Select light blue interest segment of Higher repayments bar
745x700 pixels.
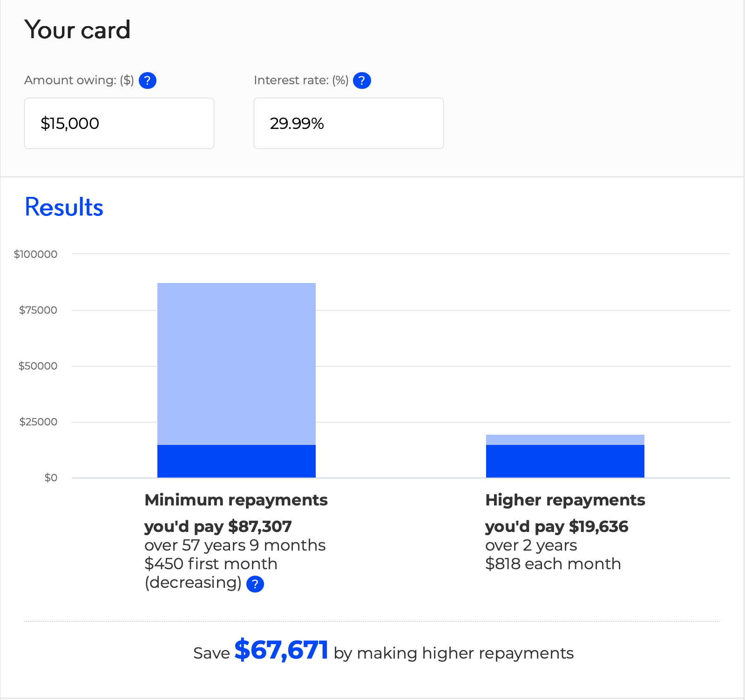(x=565, y=440)
